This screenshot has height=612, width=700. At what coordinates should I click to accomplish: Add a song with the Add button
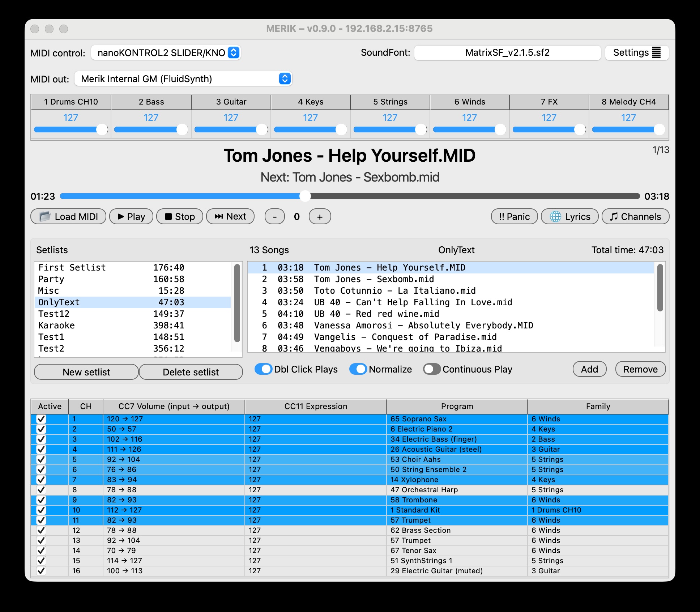pos(589,369)
